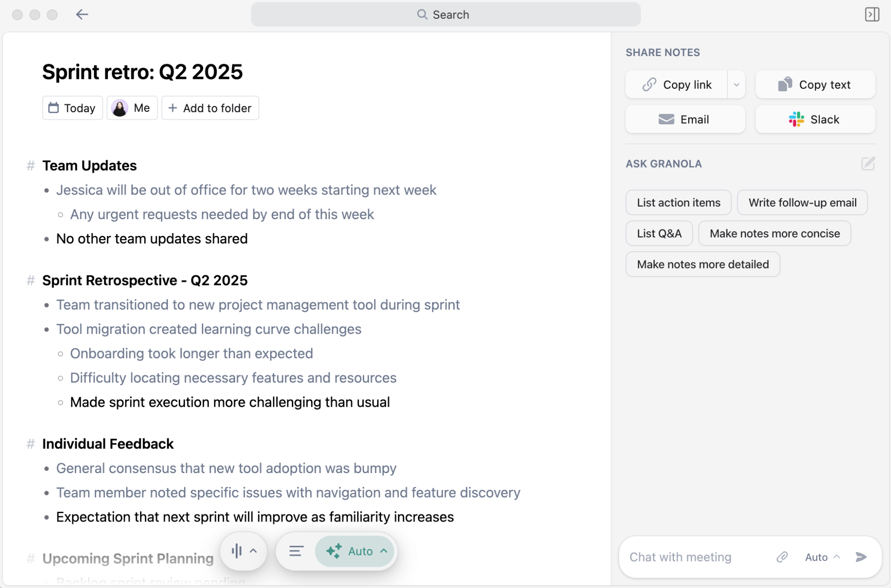Add this note to a folder
Viewport: 891px width, 588px height.
coord(210,107)
